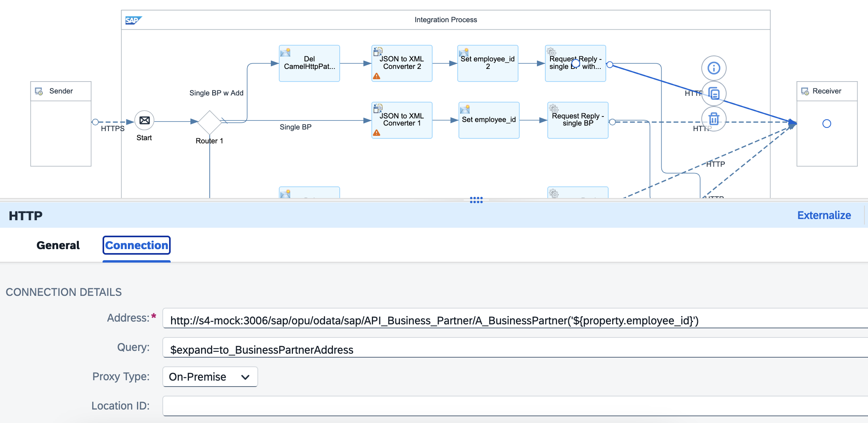868x423 pixels.
Task: Select the Set employee_id 2 step
Action: coord(488,63)
